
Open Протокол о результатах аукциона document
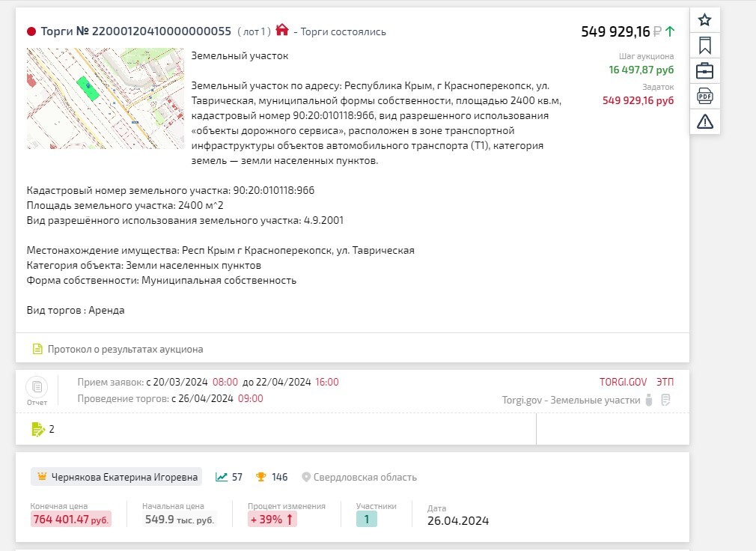(125, 349)
